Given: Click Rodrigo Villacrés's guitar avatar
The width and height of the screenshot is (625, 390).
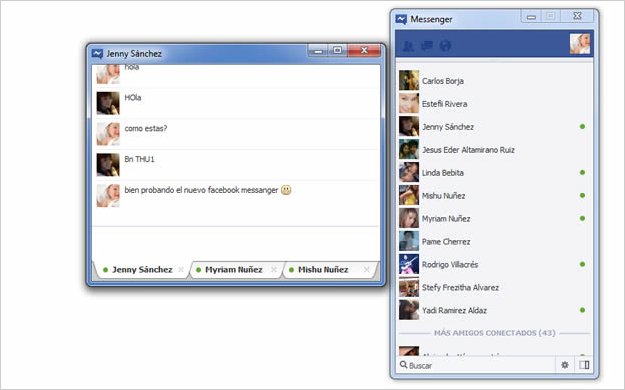Looking at the screenshot, I should [x=409, y=264].
